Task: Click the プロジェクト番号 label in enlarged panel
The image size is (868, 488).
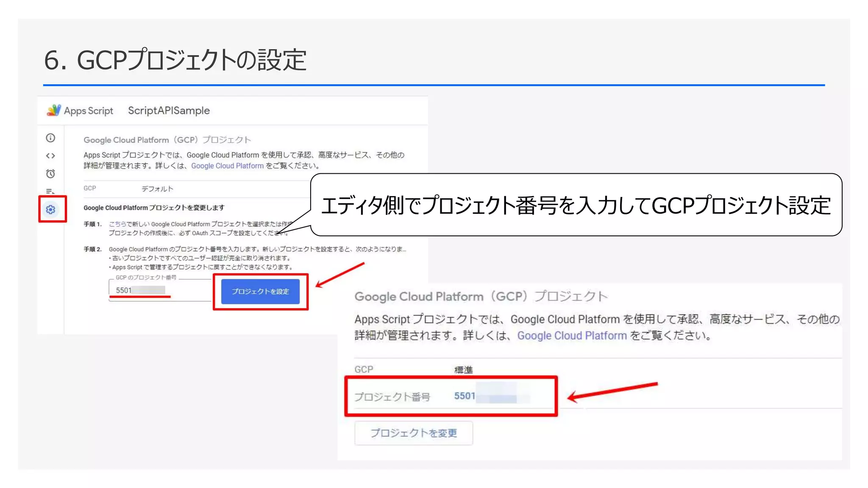Action: tap(392, 397)
